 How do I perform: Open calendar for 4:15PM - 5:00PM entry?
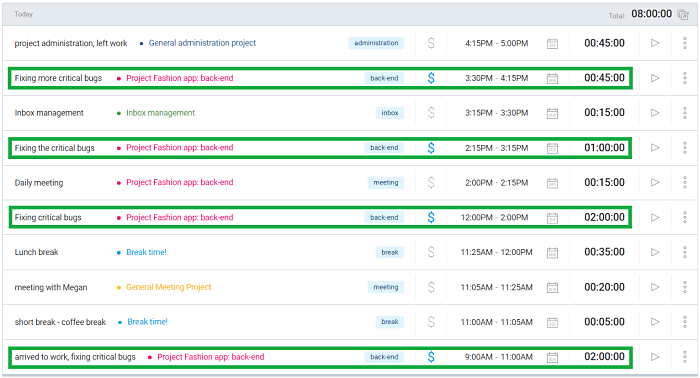coord(552,44)
